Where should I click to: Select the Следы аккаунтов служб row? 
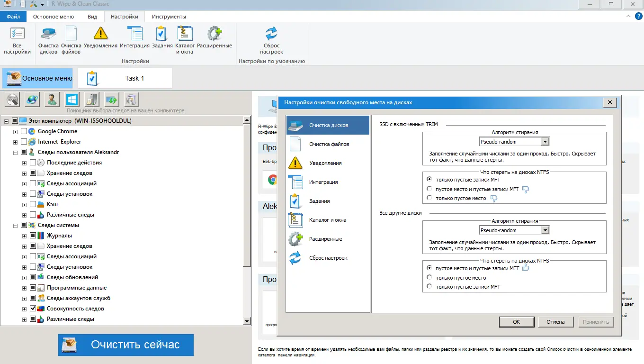[78, 298]
